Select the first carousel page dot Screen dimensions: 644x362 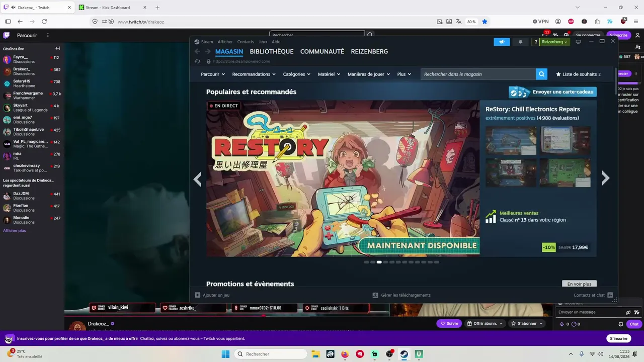point(366,262)
